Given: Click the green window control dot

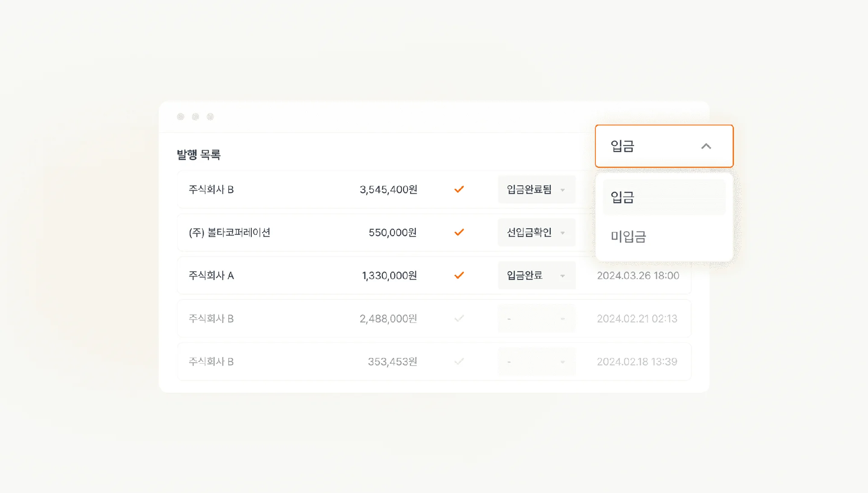Looking at the screenshot, I should pyautogui.click(x=210, y=116).
